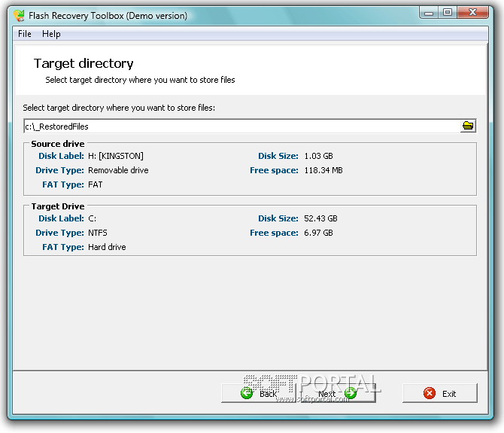Image resolution: width=504 pixels, height=433 pixels.
Task: Click the 'Removable drive' drive type value
Action: [118, 170]
